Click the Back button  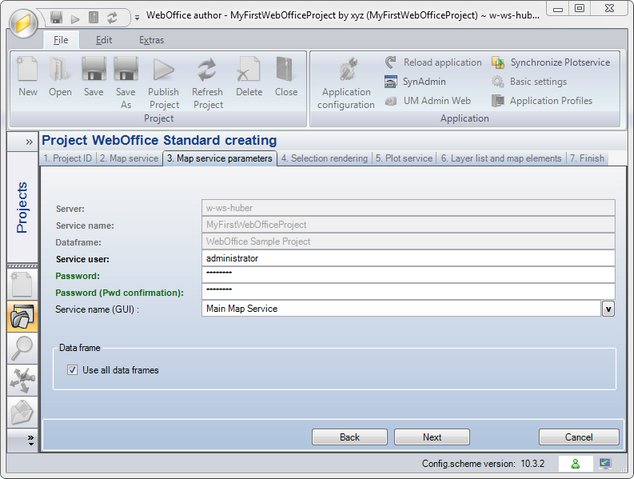click(350, 437)
